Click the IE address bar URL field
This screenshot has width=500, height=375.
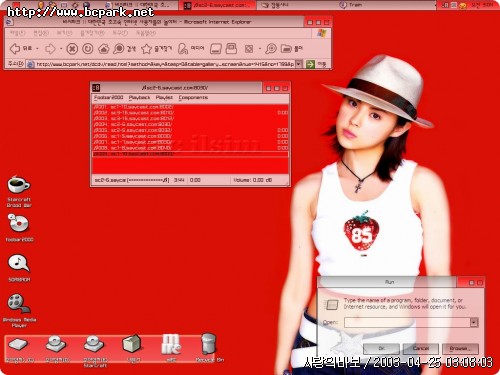(161, 64)
